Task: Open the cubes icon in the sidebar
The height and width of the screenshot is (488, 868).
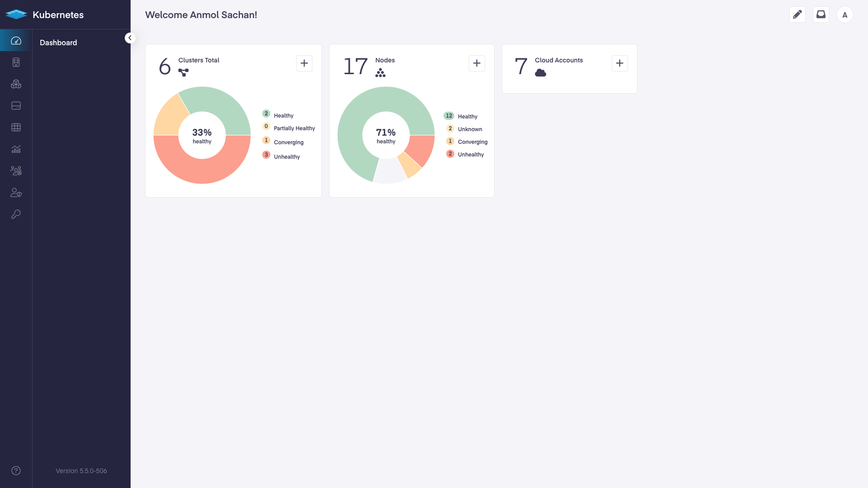Action: [16, 84]
